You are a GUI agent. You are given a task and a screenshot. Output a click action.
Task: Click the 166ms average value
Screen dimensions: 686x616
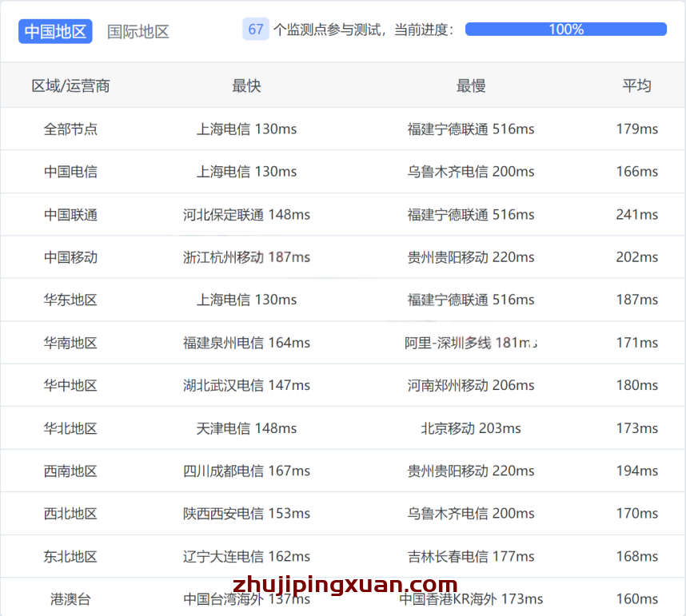point(637,172)
